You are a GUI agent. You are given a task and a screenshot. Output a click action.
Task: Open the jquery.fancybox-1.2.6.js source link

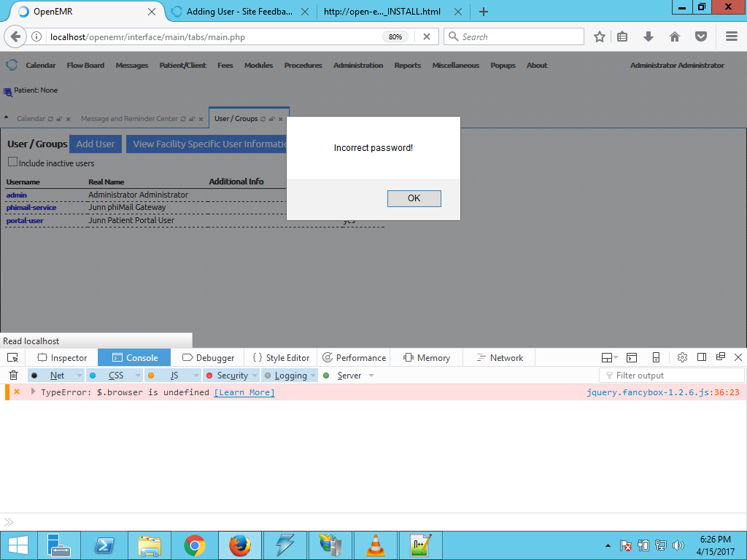coord(662,392)
